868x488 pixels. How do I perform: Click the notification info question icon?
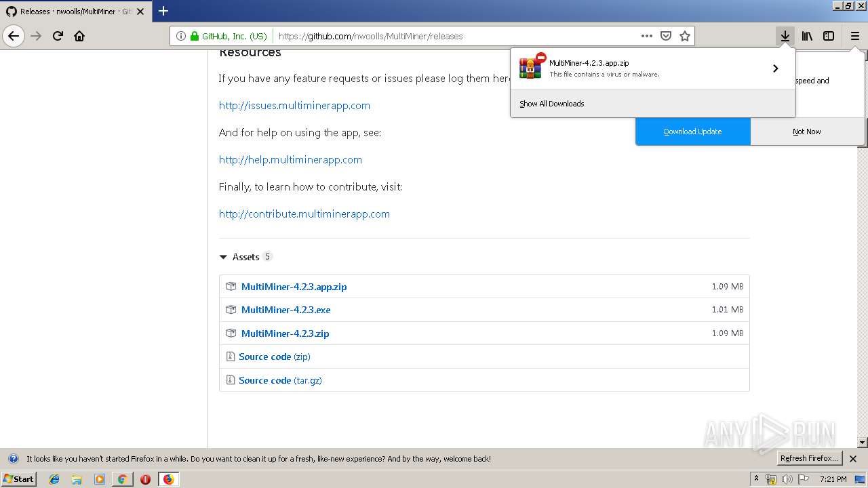click(13, 459)
